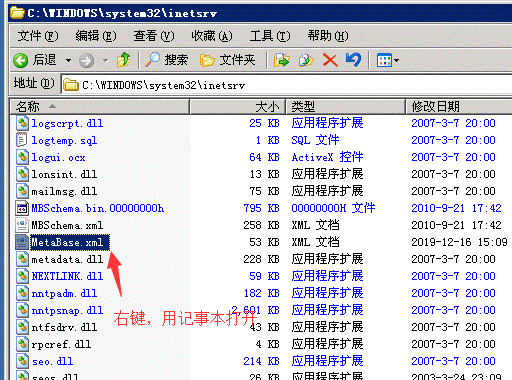Click the greyed Forward arrow icon
Screen dimensions: 512x380
pos(86,61)
